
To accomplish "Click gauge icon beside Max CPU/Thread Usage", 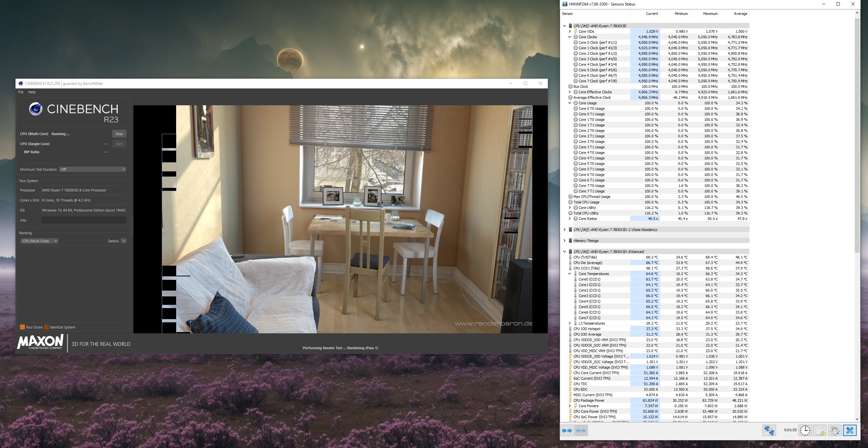I will click(x=570, y=197).
